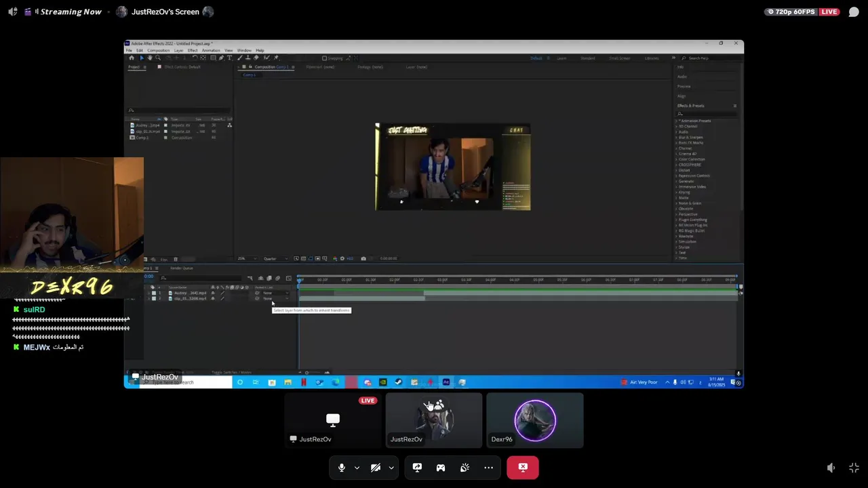
Task: Select the Dexr96 participant tile
Action: click(x=534, y=420)
